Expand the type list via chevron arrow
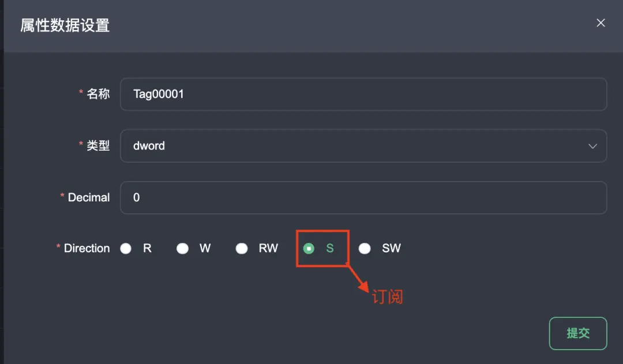 pos(592,147)
